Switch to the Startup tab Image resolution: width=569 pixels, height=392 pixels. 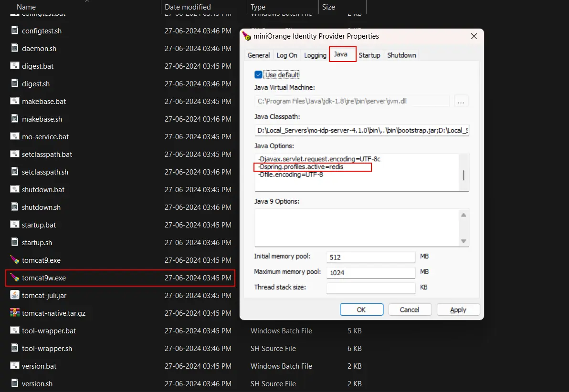(369, 55)
